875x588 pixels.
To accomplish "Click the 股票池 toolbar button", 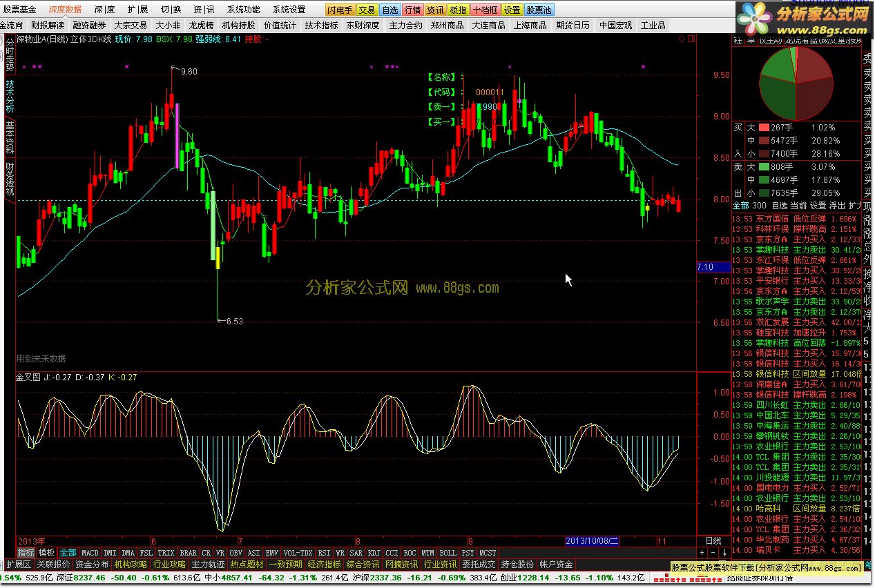I will (x=539, y=10).
